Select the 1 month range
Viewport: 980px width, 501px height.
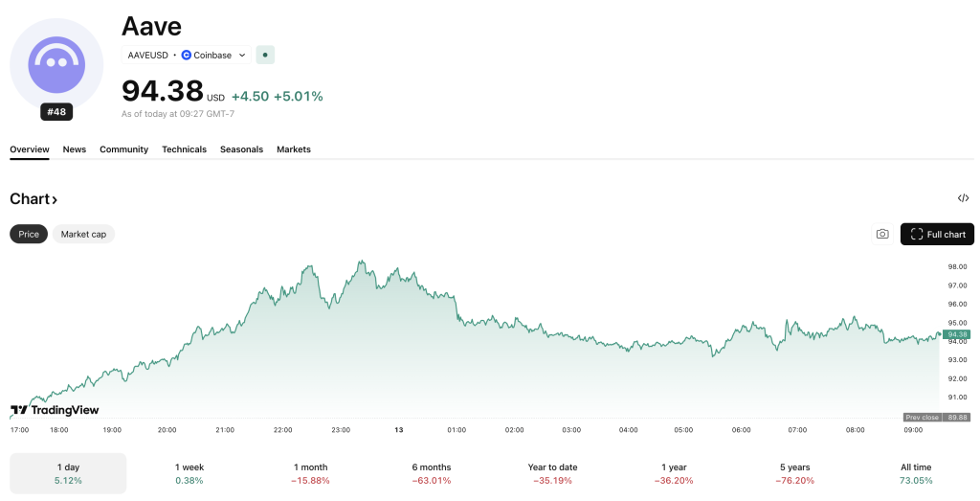(311, 473)
